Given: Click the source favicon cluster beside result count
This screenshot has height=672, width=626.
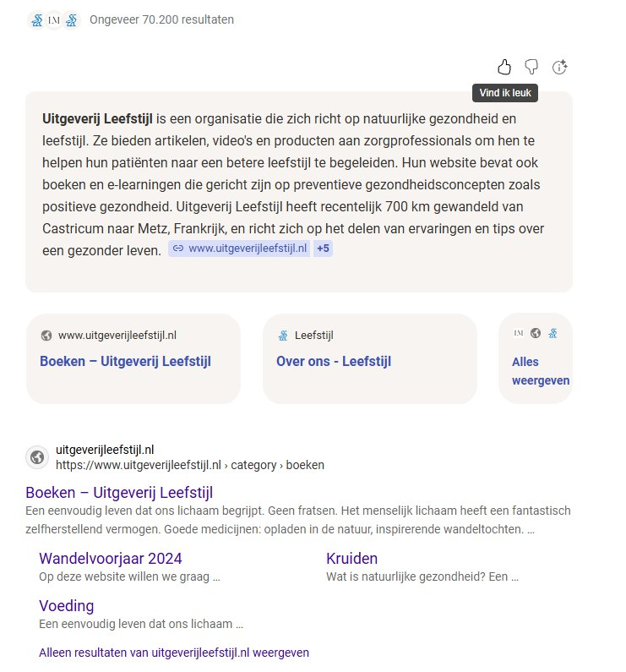Looking at the screenshot, I should [53, 19].
